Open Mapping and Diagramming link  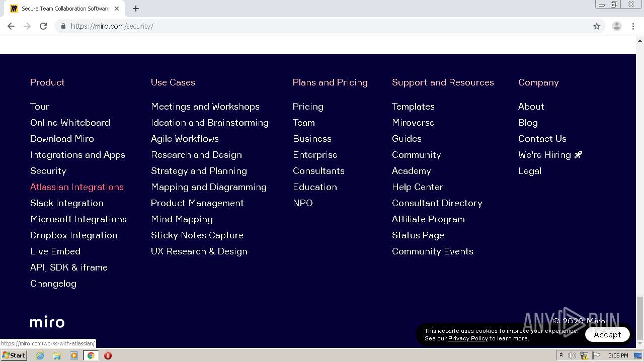(x=209, y=187)
